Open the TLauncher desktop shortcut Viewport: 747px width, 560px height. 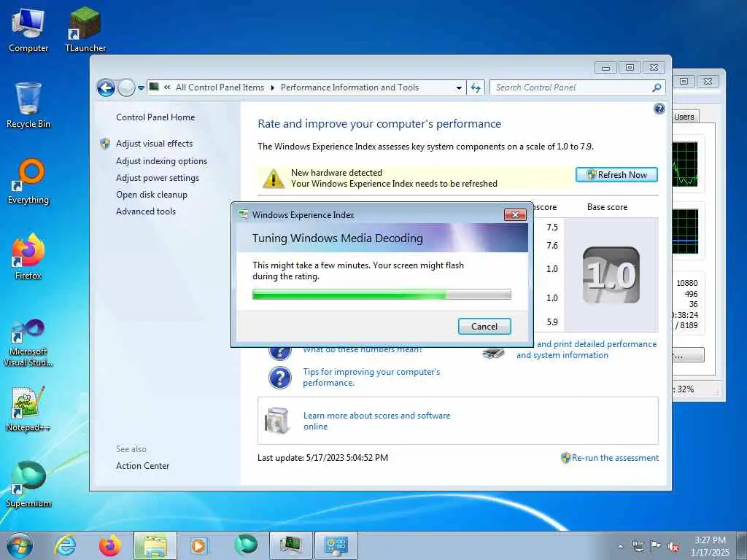(x=85, y=29)
